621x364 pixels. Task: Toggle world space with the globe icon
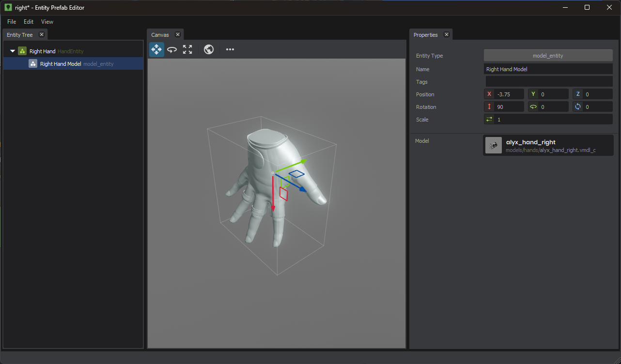click(208, 49)
